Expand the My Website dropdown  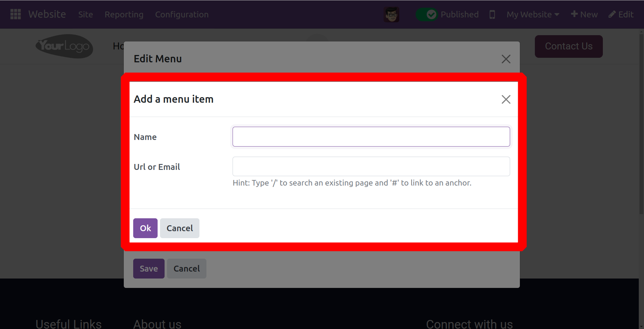(x=532, y=15)
